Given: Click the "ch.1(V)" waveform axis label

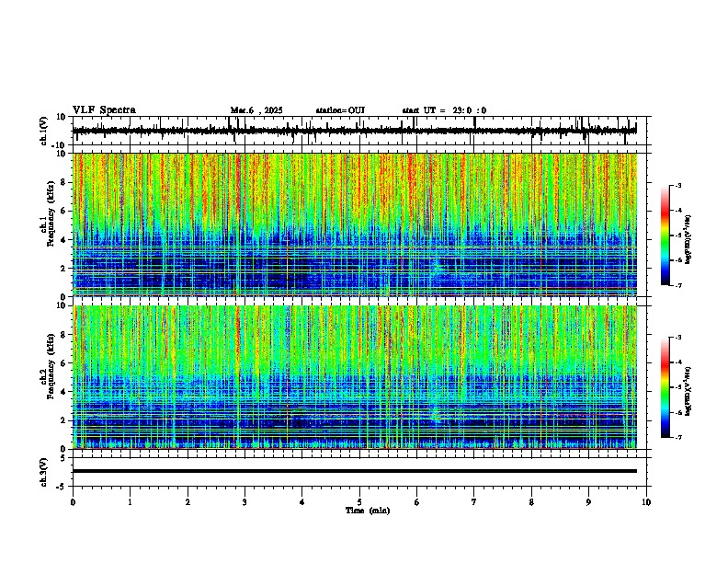Looking at the screenshot, I should point(44,131).
